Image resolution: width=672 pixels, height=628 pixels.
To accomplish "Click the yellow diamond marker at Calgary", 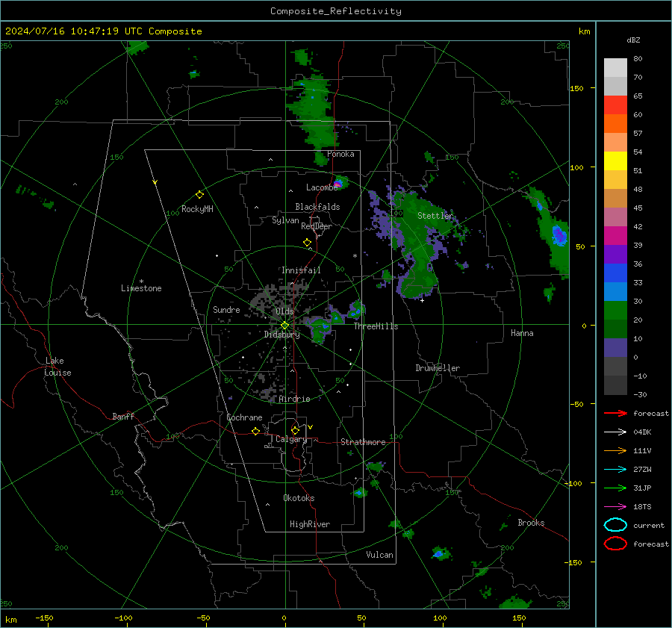I will tap(295, 430).
